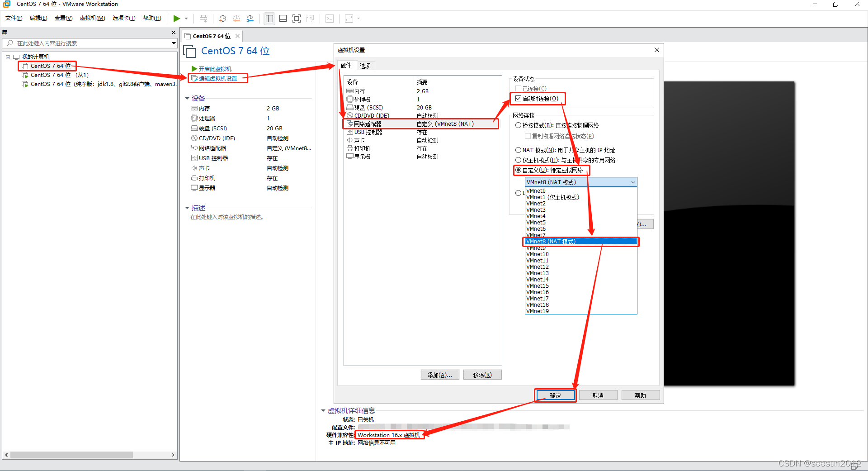Select 桥接模式(B) radio button
868x471 pixels.
pos(518,125)
